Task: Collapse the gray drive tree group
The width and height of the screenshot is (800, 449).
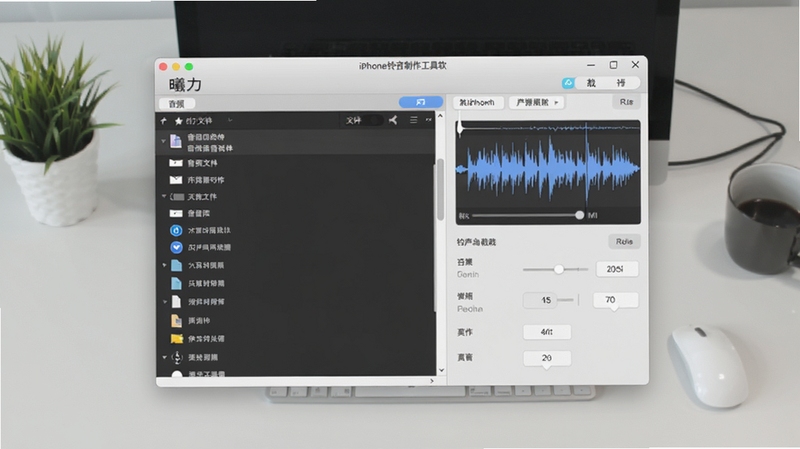Action: (x=164, y=196)
